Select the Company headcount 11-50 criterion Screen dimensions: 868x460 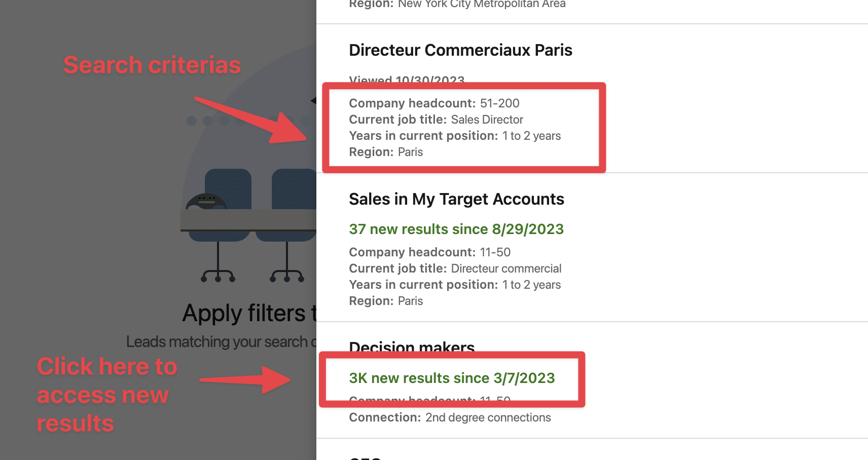[429, 252]
